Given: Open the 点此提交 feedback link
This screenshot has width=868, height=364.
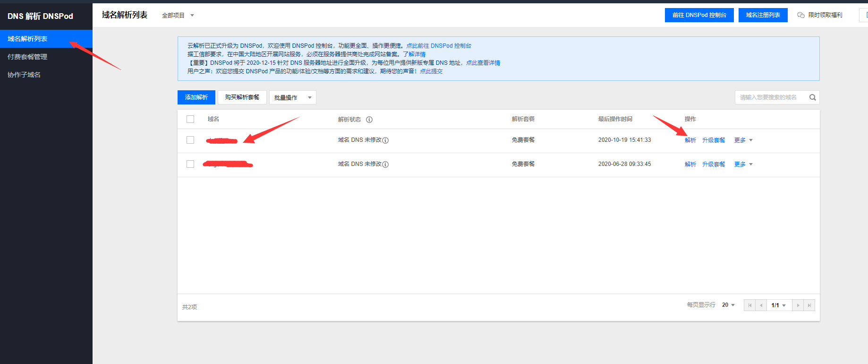Looking at the screenshot, I should [x=431, y=71].
